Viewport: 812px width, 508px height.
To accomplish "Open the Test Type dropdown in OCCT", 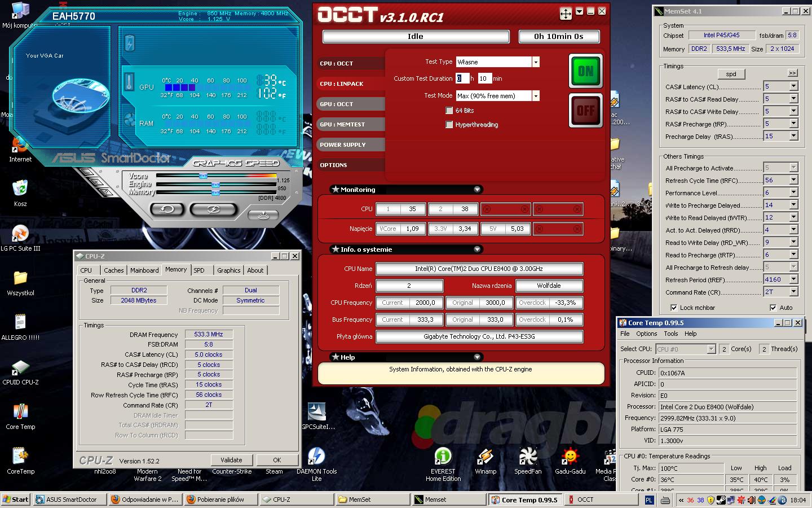I will click(536, 62).
